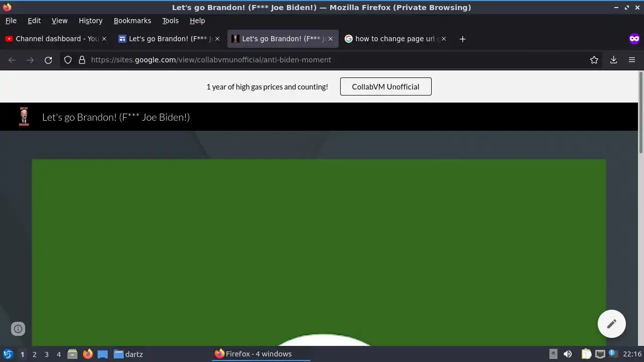Close the Channel dashboard tab

104,39
